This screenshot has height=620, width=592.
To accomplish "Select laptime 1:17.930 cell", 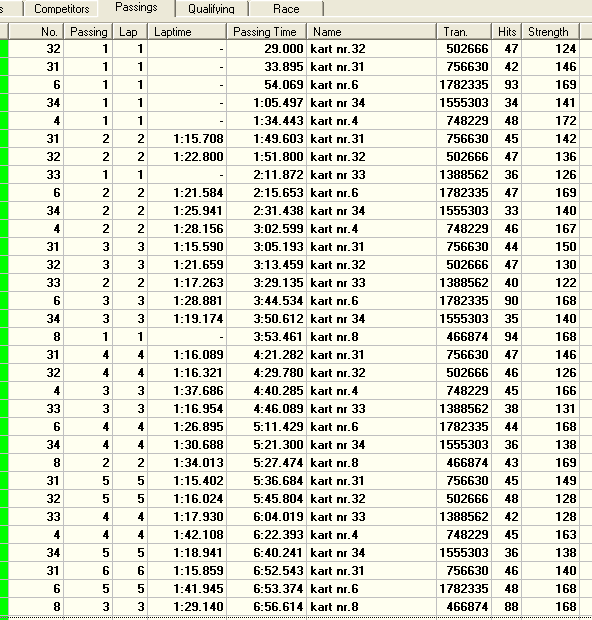I will (187, 516).
